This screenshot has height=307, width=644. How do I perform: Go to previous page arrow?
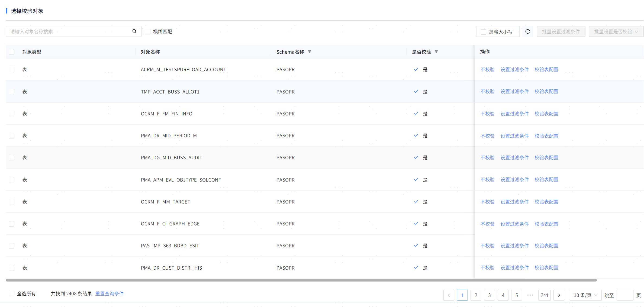(x=449, y=295)
